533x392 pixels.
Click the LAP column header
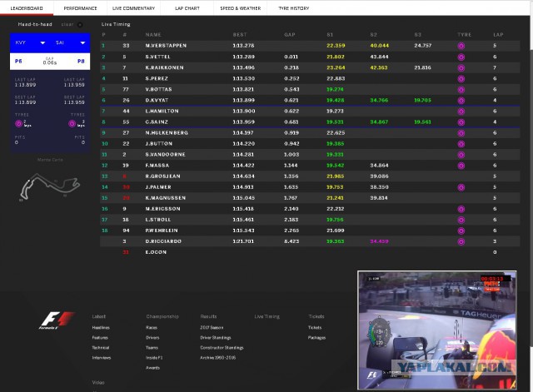click(x=498, y=35)
